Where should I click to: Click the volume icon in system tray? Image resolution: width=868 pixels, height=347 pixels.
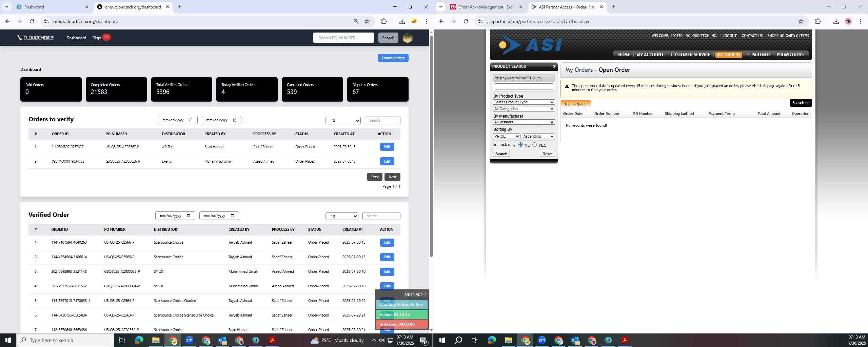coord(382,340)
